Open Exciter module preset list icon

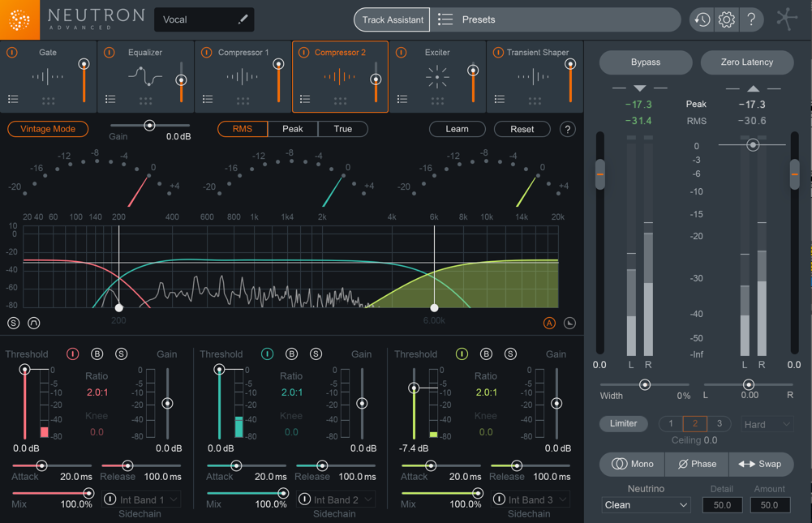(x=402, y=99)
